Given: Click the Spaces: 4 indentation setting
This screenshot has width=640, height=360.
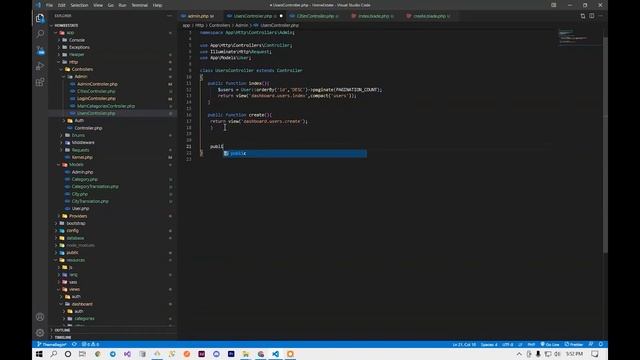Looking at the screenshot, I should [x=489, y=344].
